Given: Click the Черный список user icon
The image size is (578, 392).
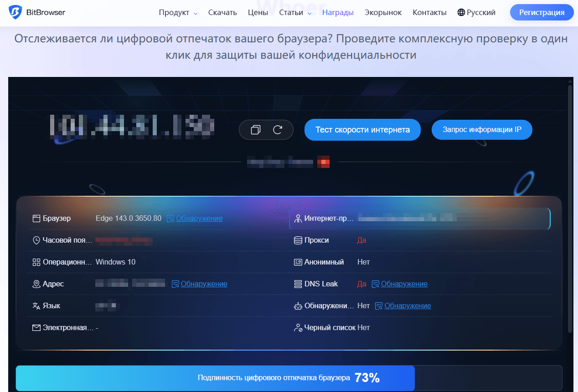Looking at the screenshot, I should (x=298, y=328).
